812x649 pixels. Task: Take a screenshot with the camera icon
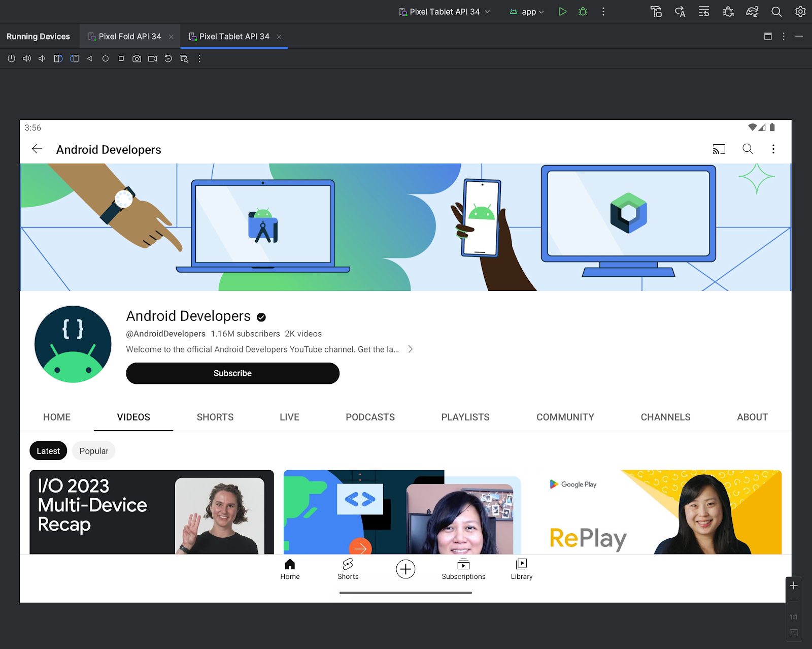137,59
